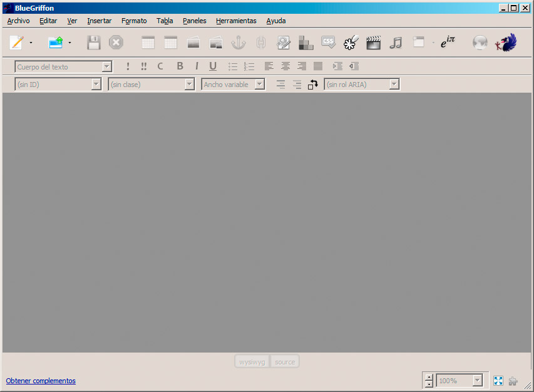Switch to source view
The height and width of the screenshot is (392, 534).
[x=285, y=362]
